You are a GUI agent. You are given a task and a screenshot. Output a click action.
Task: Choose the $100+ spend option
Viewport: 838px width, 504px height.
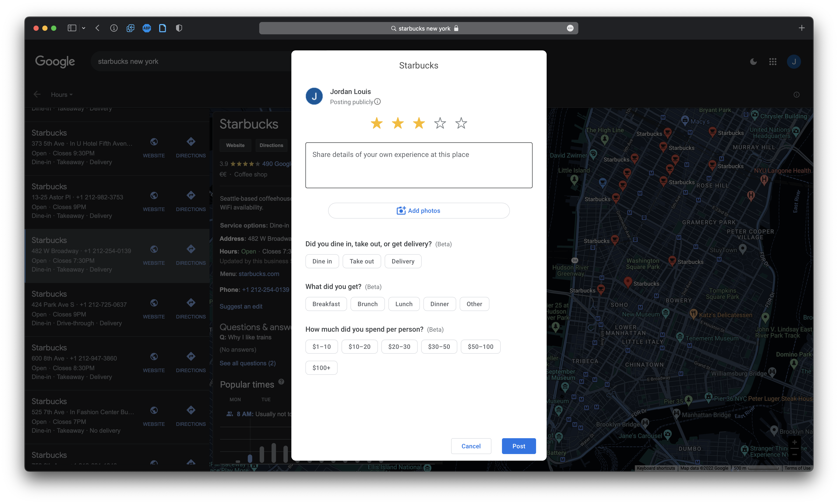click(321, 368)
